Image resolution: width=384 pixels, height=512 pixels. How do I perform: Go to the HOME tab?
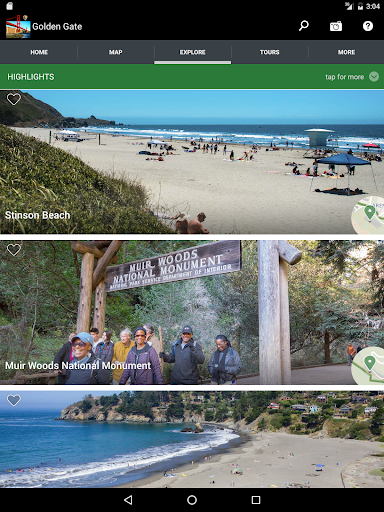point(39,52)
